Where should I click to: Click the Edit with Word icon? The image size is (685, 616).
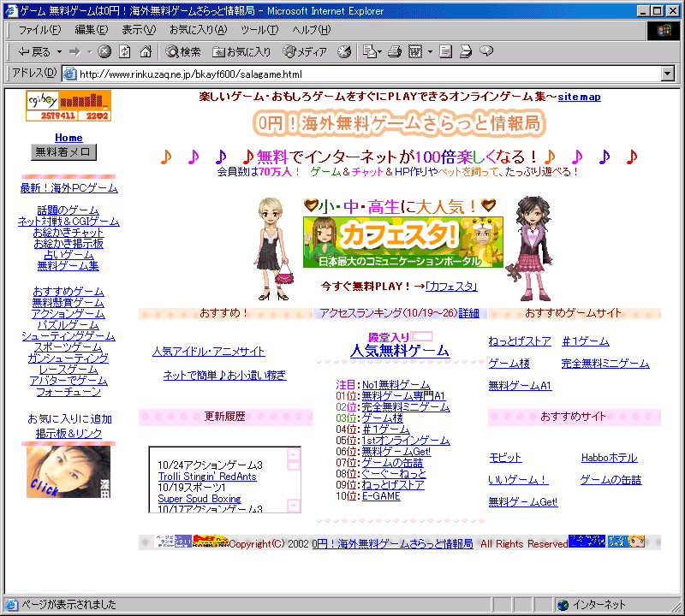pos(415,52)
